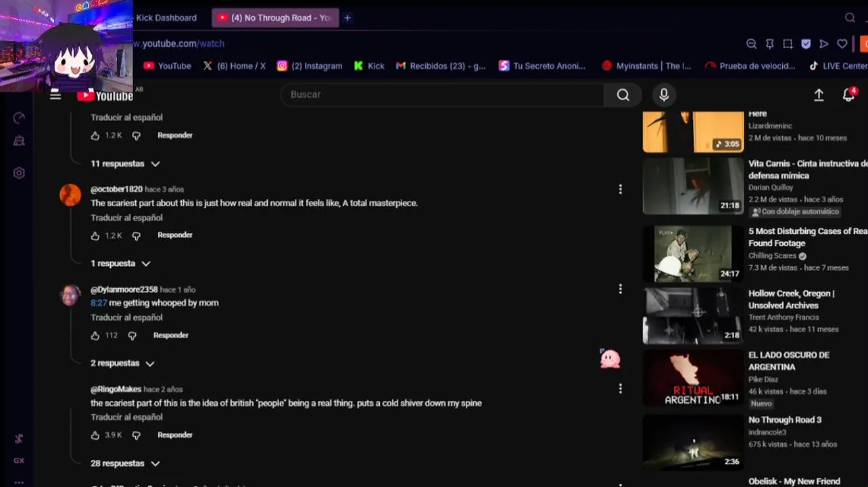Image resolution: width=868 pixels, height=487 pixels.
Task: Open the browser sidebar settings gear
Action: pyautogui.click(x=19, y=172)
